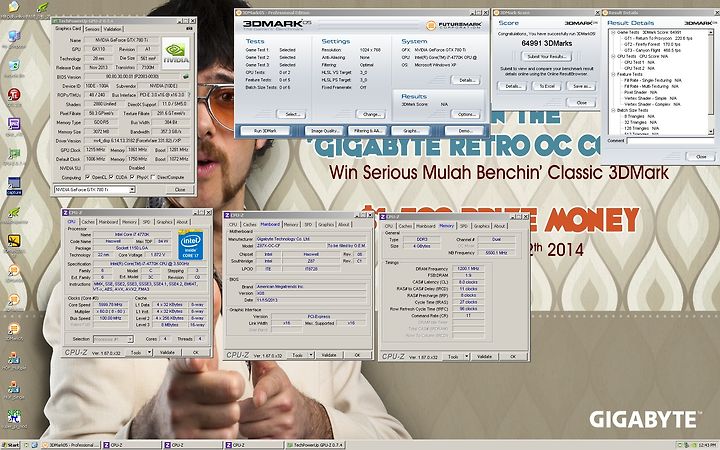The image size is (720, 450).
Task: Open 3DMark05 desktop shortcut icon
Action: tap(14, 330)
